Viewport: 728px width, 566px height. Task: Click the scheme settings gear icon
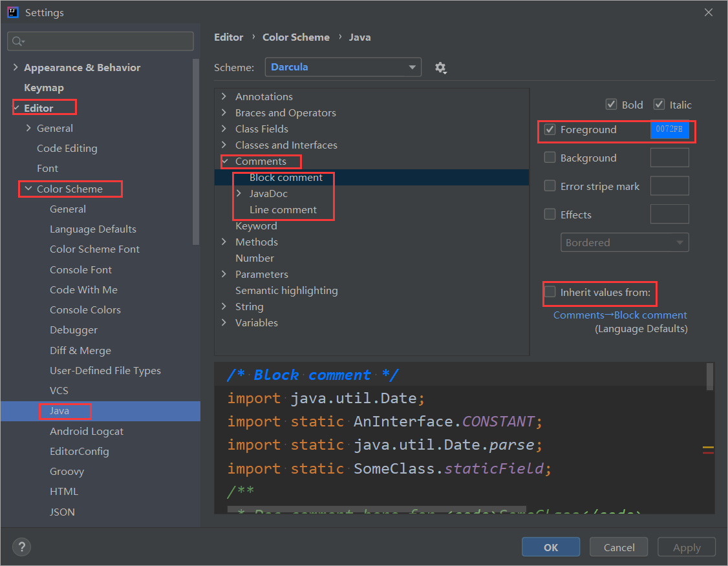pos(440,68)
